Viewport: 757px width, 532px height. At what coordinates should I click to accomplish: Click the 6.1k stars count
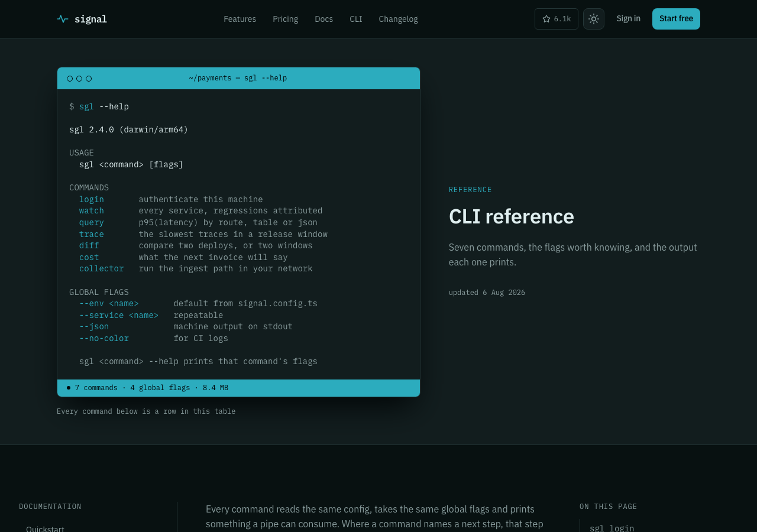(x=562, y=19)
